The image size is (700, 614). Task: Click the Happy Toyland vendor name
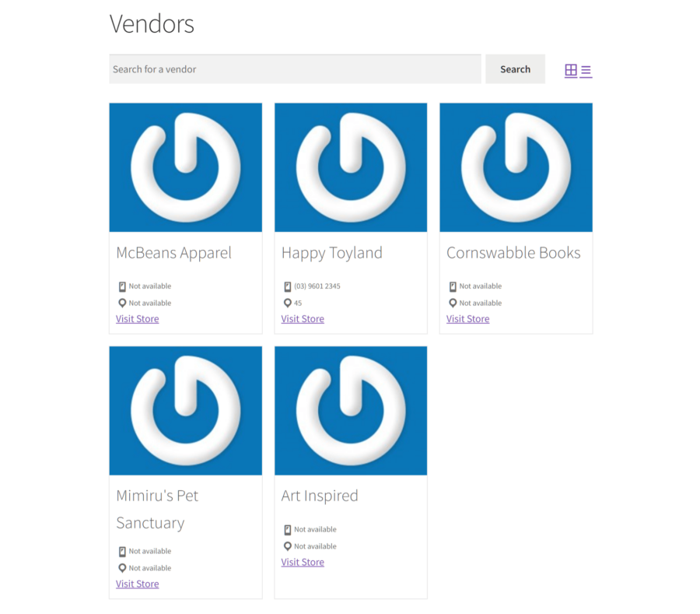tap(331, 252)
